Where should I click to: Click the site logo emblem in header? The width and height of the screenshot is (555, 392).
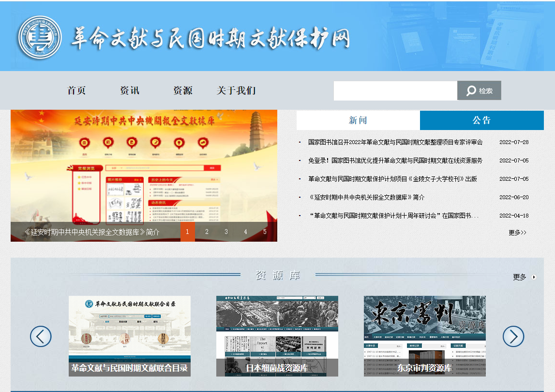pyautogui.click(x=40, y=38)
